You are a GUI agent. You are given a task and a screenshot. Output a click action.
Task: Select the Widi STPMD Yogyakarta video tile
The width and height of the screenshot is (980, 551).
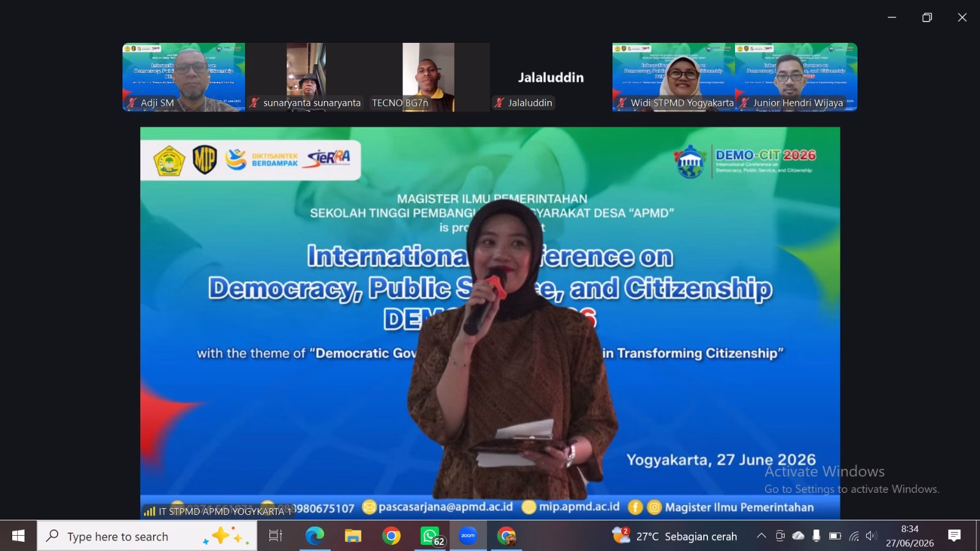(x=674, y=77)
